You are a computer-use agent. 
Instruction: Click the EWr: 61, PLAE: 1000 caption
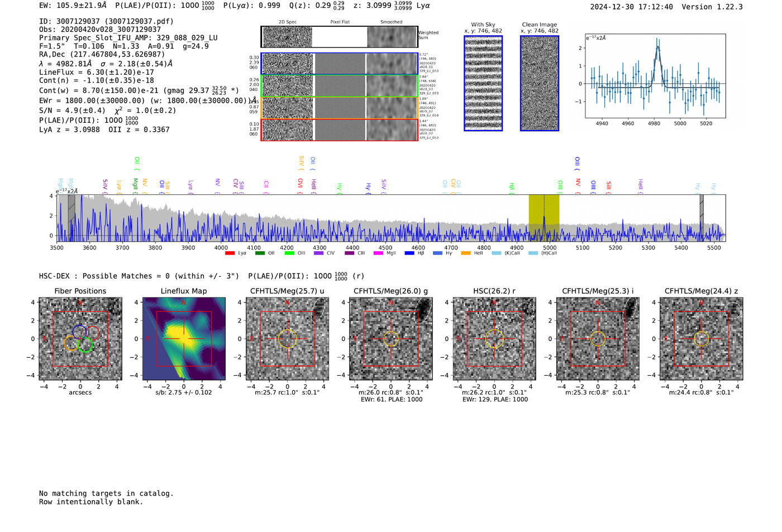click(392, 399)
